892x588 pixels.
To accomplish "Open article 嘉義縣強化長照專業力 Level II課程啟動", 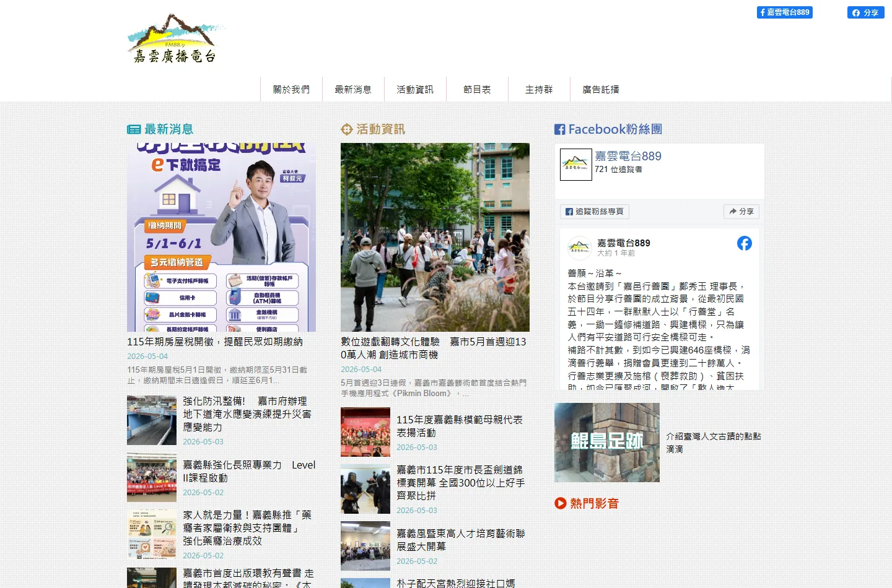I will (x=249, y=471).
